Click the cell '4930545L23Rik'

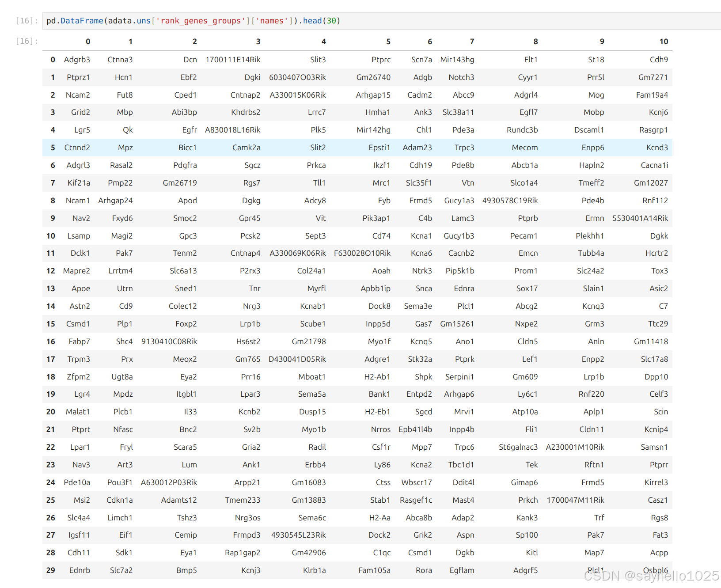(x=299, y=535)
